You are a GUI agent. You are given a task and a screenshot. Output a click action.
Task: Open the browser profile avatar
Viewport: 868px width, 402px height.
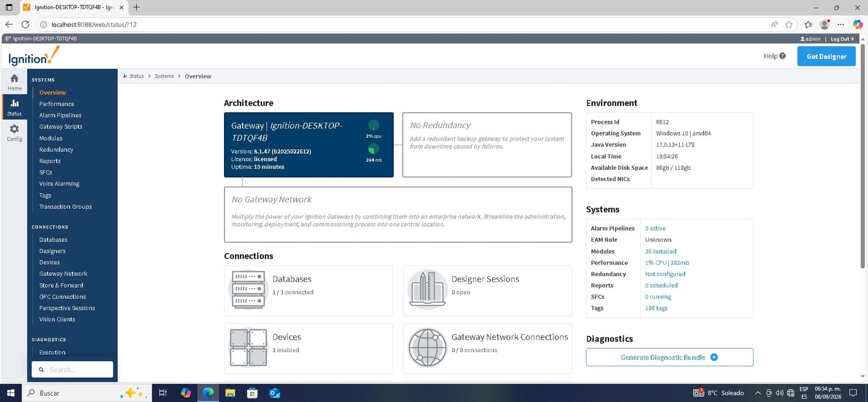[825, 24]
